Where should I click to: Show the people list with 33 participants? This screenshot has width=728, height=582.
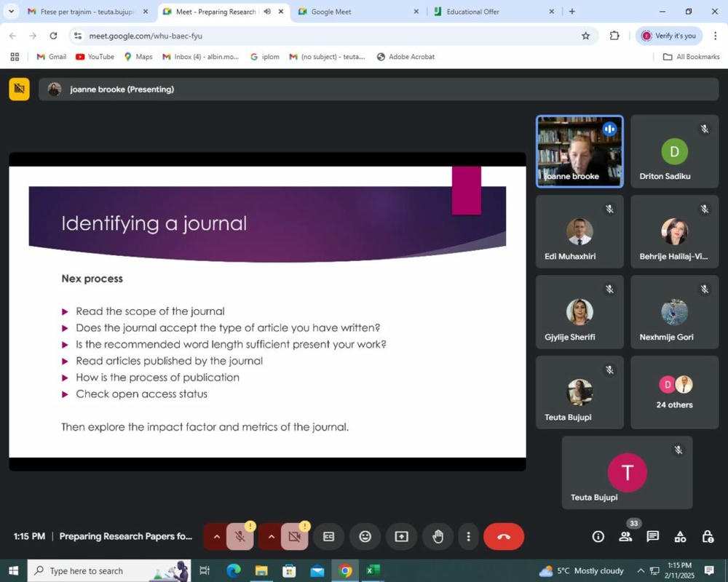tap(625, 537)
